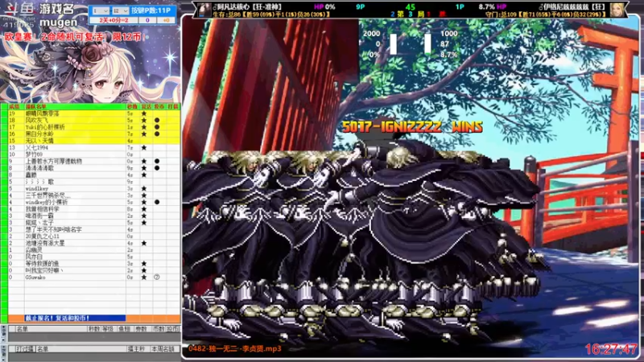This screenshot has width=644, height=362.
Task: Click the star in GSuwako row
Action: click(144, 277)
